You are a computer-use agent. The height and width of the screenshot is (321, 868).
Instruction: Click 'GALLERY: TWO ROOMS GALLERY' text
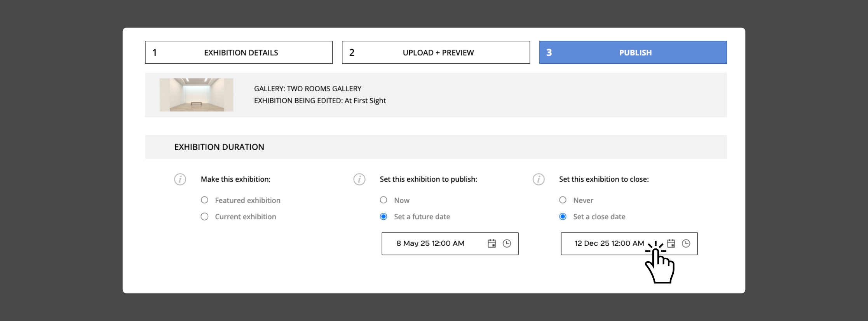coord(308,88)
